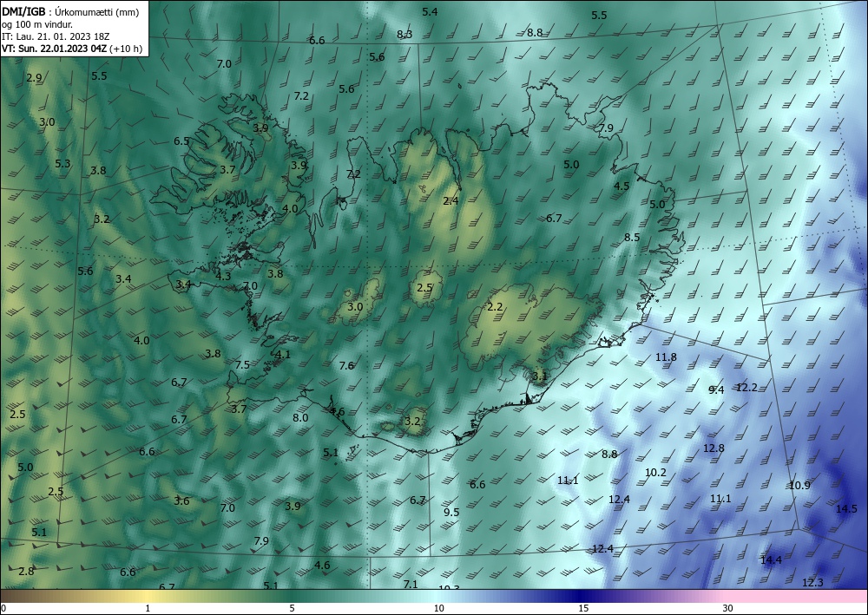This screenshot has height=615, width=868.
Task: Click the 8.5 value label on the map
Action: 632,238
